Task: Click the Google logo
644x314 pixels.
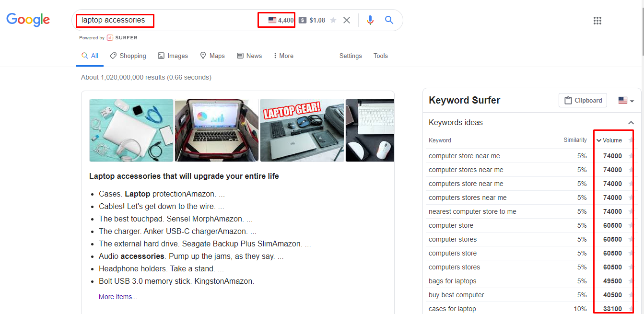Action: (x=28, y=20)
